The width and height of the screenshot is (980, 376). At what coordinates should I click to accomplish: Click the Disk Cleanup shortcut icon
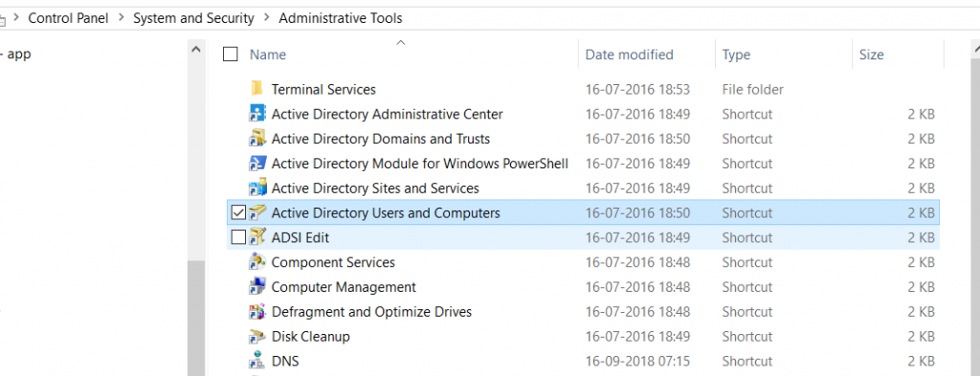(x=256, y=336)
